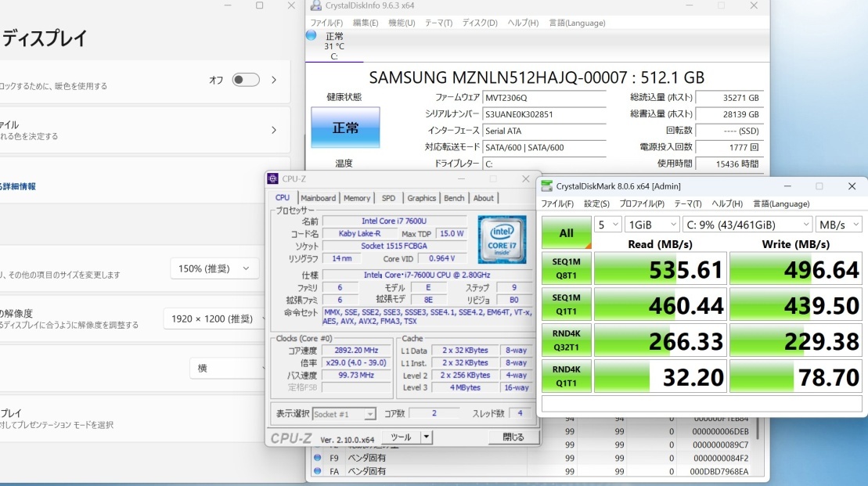
Task: Click the serial number field S3UANE0K302851
Action: 544,114
